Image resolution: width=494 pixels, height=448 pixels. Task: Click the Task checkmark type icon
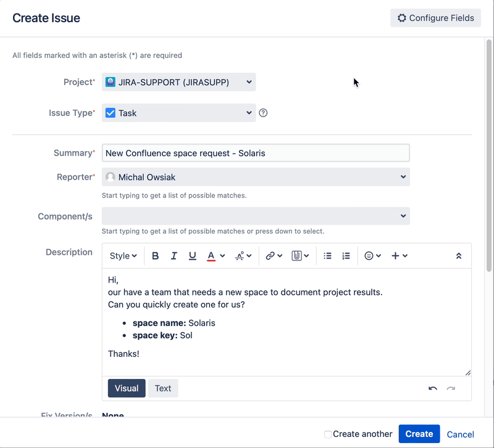point(111,113)
